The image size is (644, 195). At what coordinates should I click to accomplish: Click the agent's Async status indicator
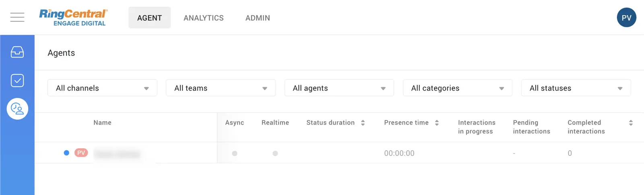click(x=235, y=154)
